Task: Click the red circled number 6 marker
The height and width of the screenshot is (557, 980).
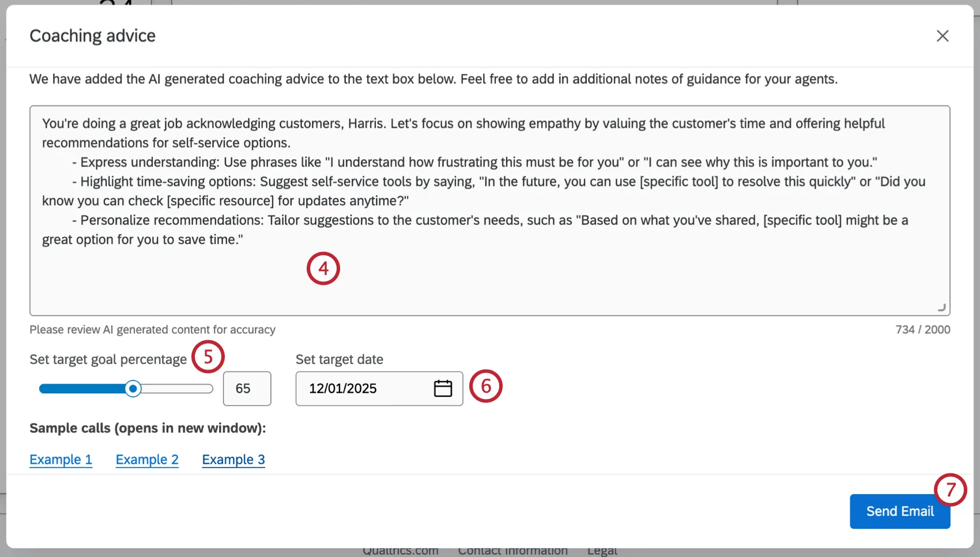Action: [x=486, y=386]
